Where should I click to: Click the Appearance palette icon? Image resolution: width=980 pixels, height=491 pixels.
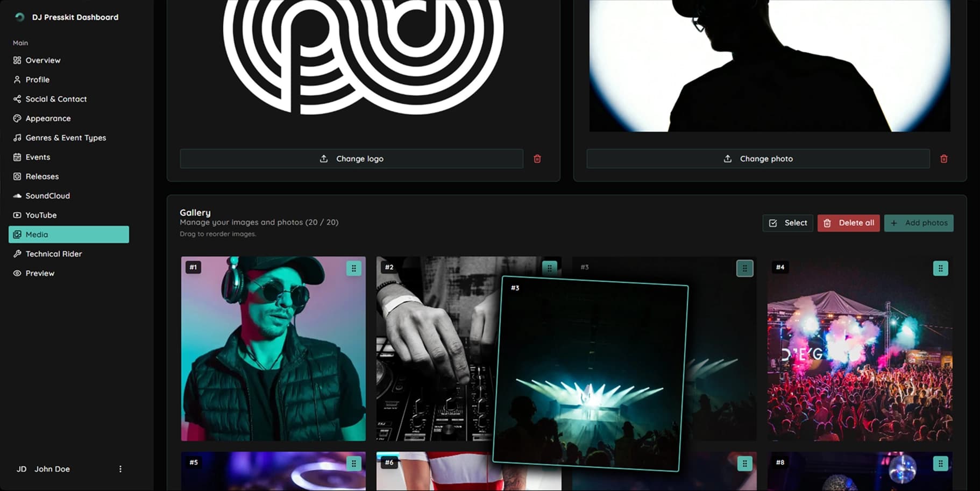pos(17,118)
